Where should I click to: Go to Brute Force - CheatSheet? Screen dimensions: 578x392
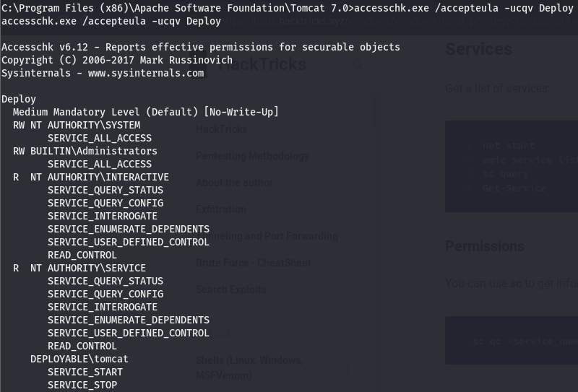click(x=254, y=263)
